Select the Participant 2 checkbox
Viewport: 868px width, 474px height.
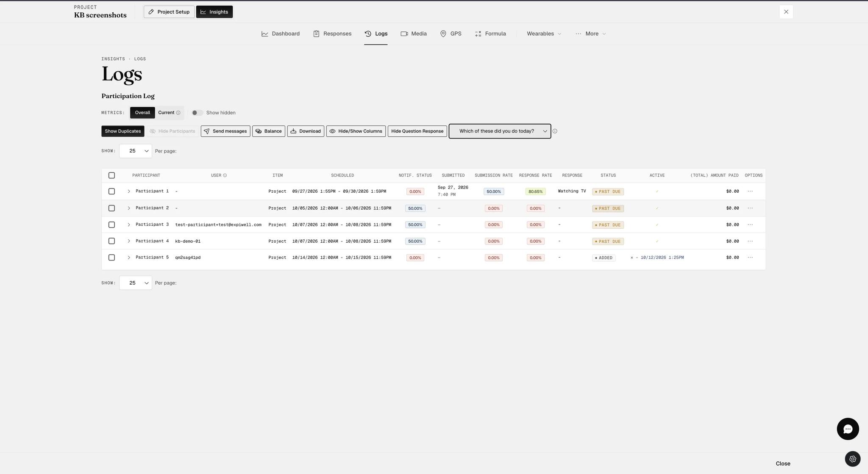(111, 208)
